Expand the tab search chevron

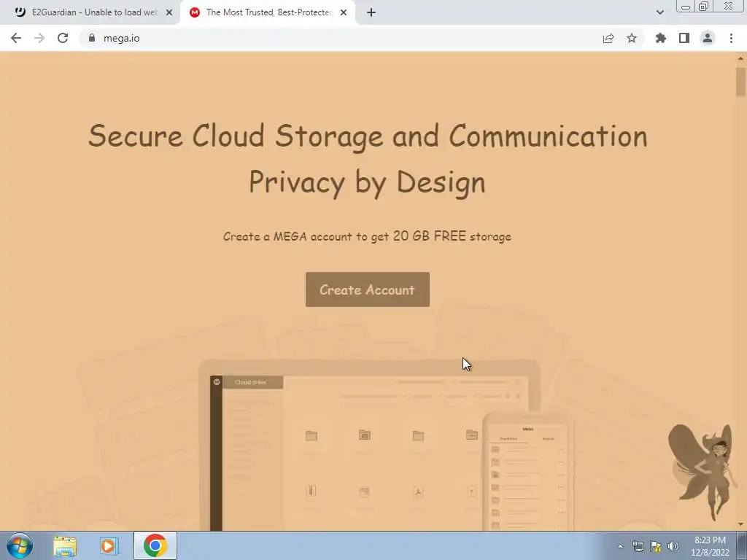coord(659,12)
